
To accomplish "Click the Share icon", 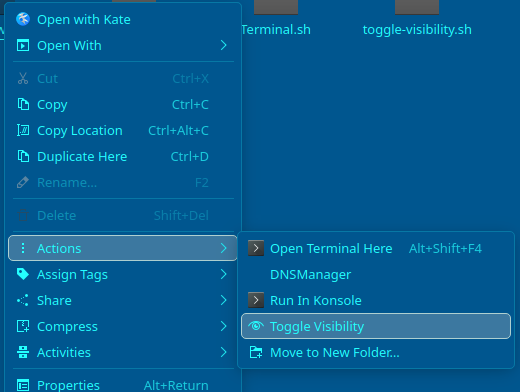I will [x=23, y=300].
